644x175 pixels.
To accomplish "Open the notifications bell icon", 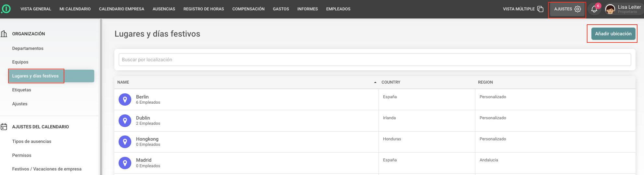I will [x=594, y=9].
